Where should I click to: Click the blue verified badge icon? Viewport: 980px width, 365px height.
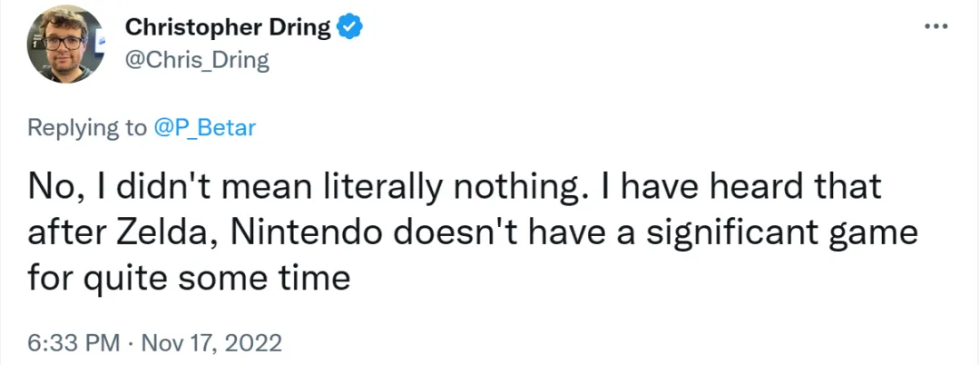[x=351, y=27]
